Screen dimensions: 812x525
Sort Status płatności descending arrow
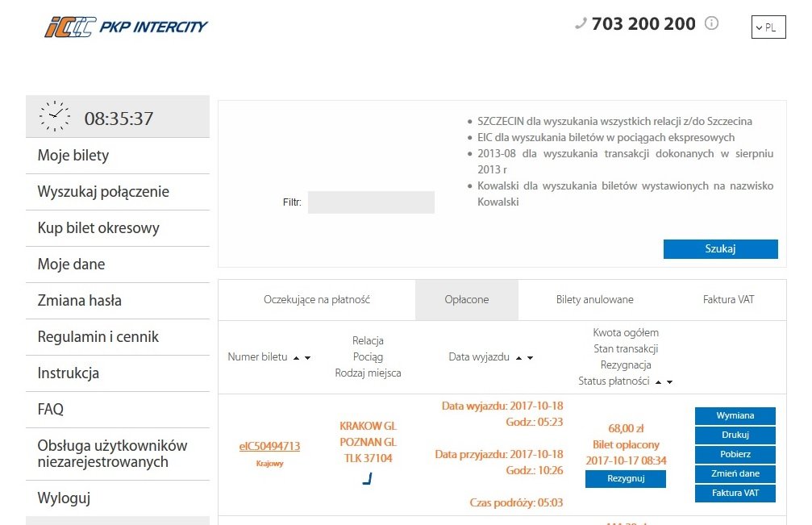click(x=669, y=382)
